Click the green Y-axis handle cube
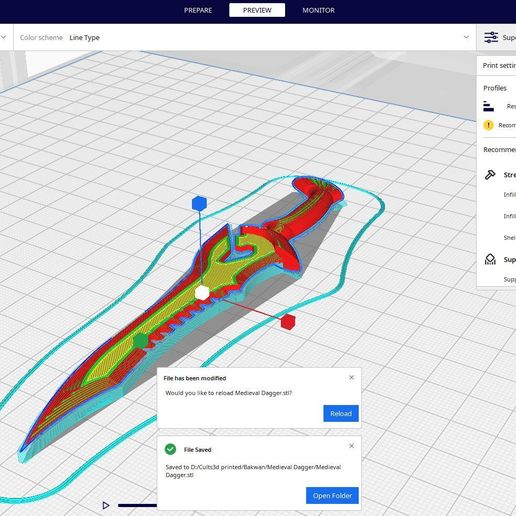 (141, 341)
